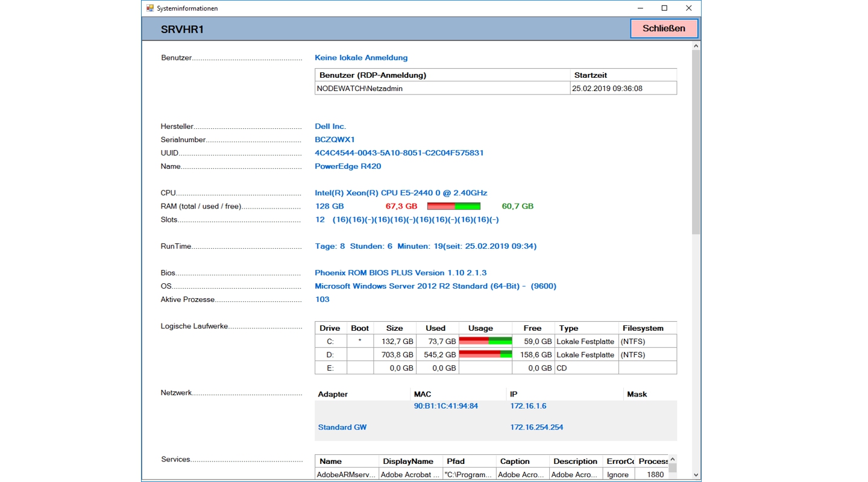This screenshot has width=868, height=482.
Task: Click the Schließen button
Action: (x=664, y=28)
